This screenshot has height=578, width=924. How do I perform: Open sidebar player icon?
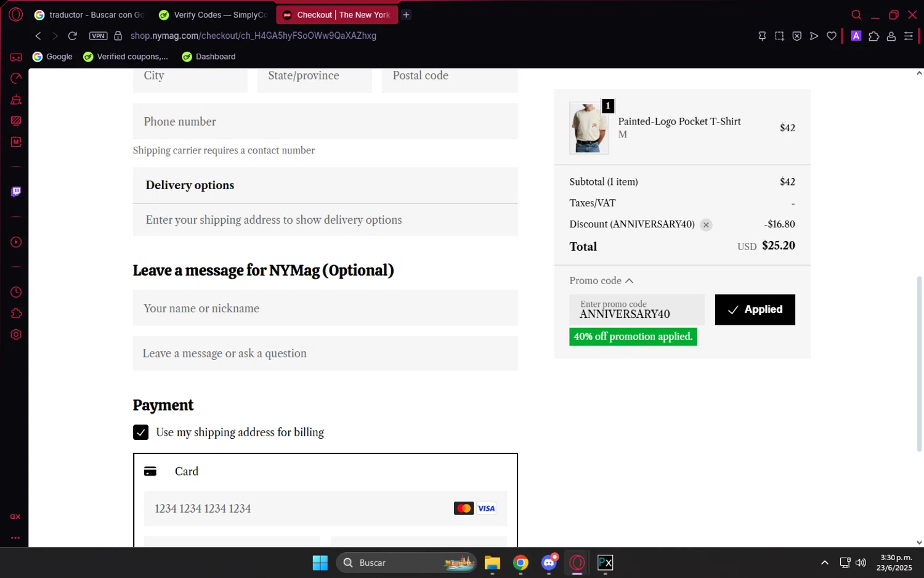(16, 242)
